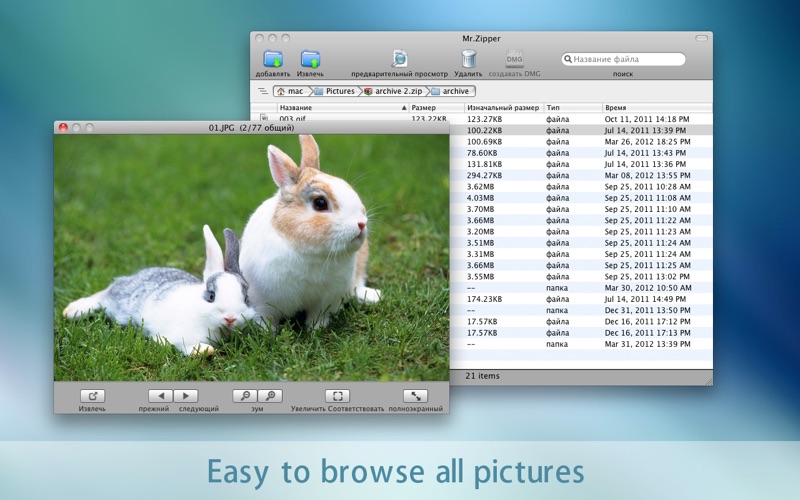Click the rabbit picture preview
The width and height of the screenshot is (800, 500).
click(252, 257)
